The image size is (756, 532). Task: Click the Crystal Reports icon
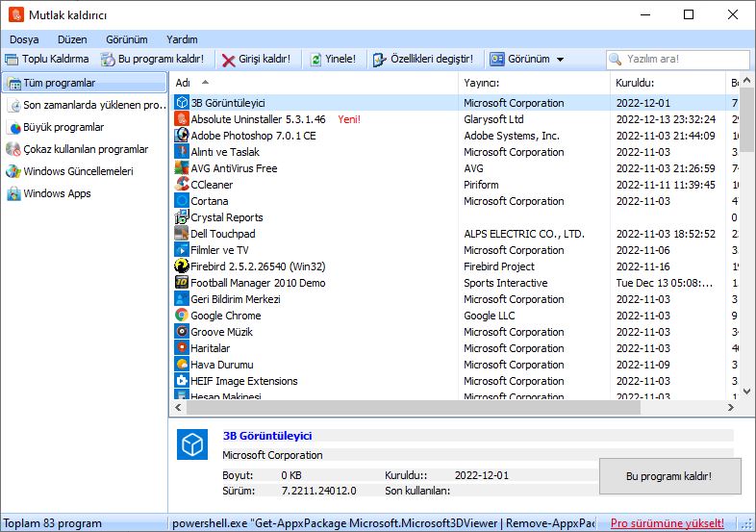click(182, 217)
